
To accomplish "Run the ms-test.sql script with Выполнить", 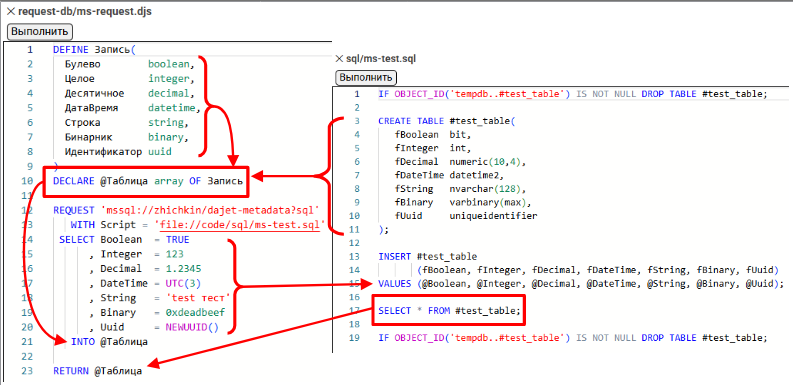I will pos(366,78).
